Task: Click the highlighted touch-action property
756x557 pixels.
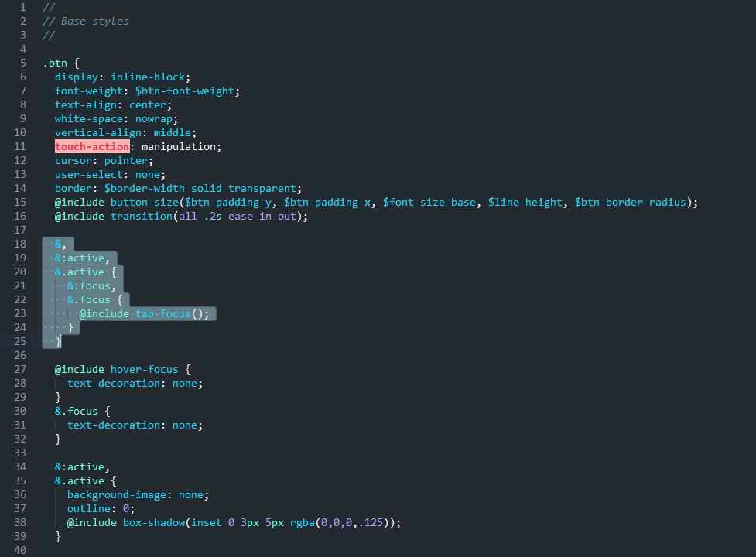Action: coord(92,146)
